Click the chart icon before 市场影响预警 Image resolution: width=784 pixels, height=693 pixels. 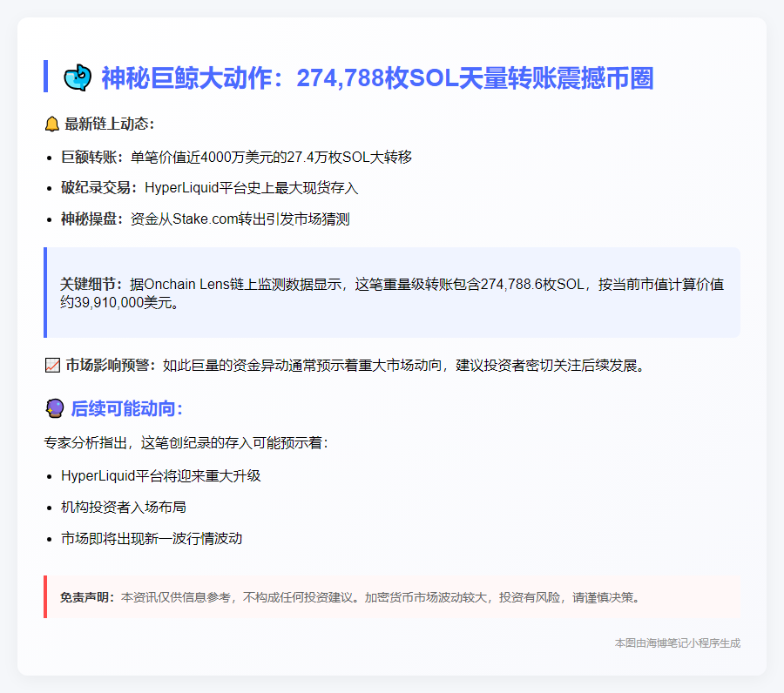(x=52, y=366)
